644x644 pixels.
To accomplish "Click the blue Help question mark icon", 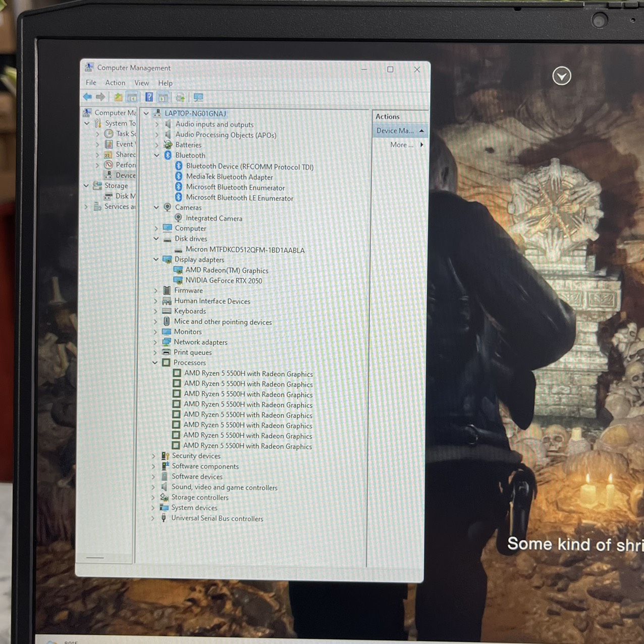I will 149,97.
